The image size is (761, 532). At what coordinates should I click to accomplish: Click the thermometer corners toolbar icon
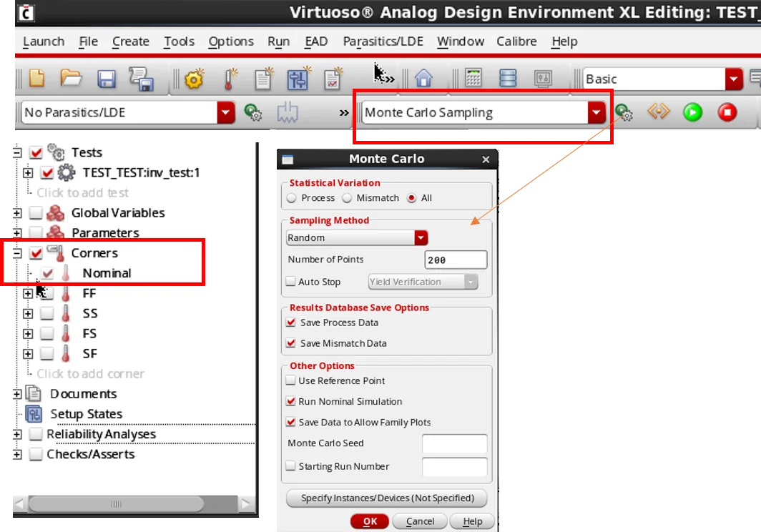pyautogui.click(x=230, y=79)
